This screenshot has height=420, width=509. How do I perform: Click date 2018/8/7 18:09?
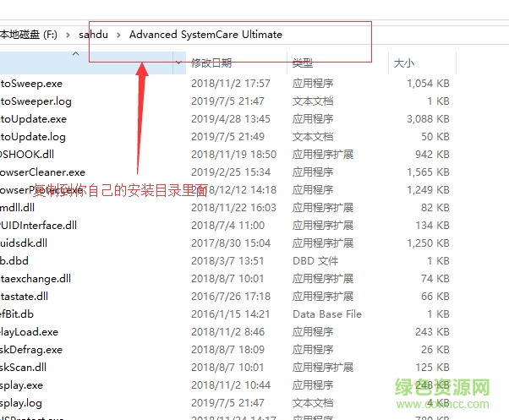pos(228,350)
